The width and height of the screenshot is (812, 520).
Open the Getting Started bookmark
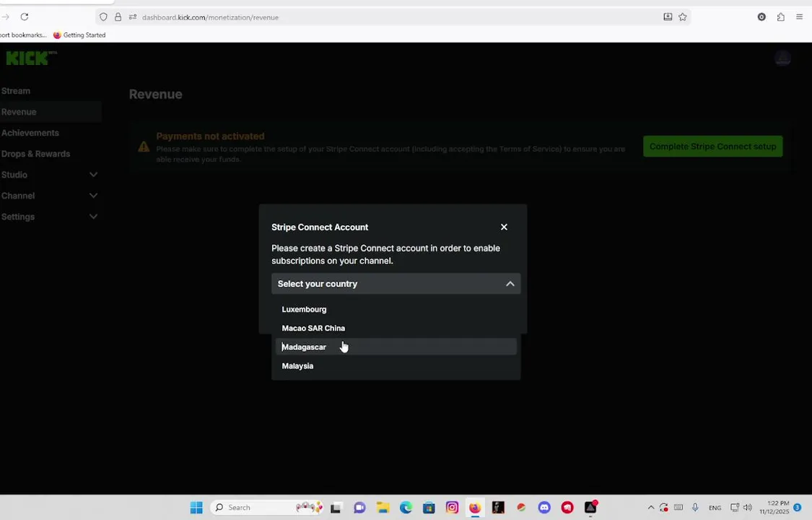pyautogui.click(x=79, y=35)
